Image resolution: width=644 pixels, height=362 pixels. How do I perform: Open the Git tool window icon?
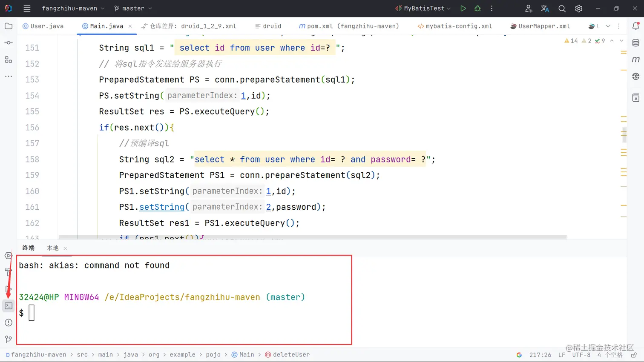coord(9,339)
